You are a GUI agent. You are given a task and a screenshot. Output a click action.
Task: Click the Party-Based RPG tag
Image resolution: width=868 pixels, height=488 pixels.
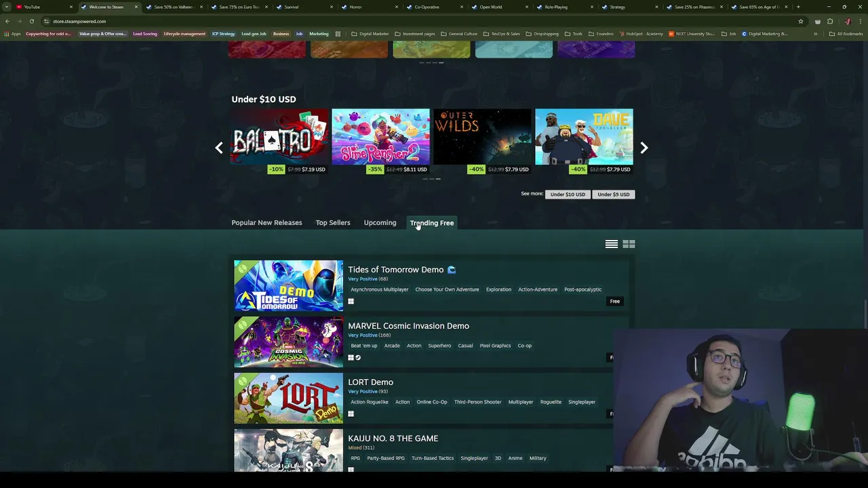386,458
